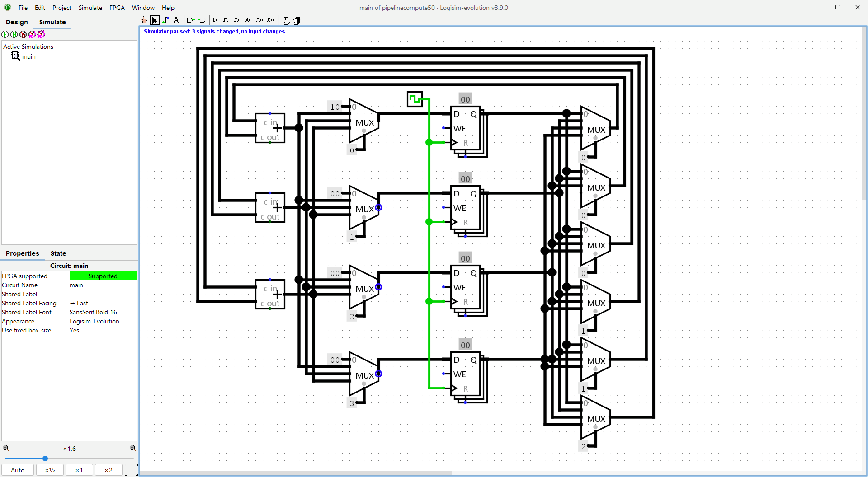This screenshot has height=477, width=868.
Task: Pick the OR gate tool
Action: [237, 20]
